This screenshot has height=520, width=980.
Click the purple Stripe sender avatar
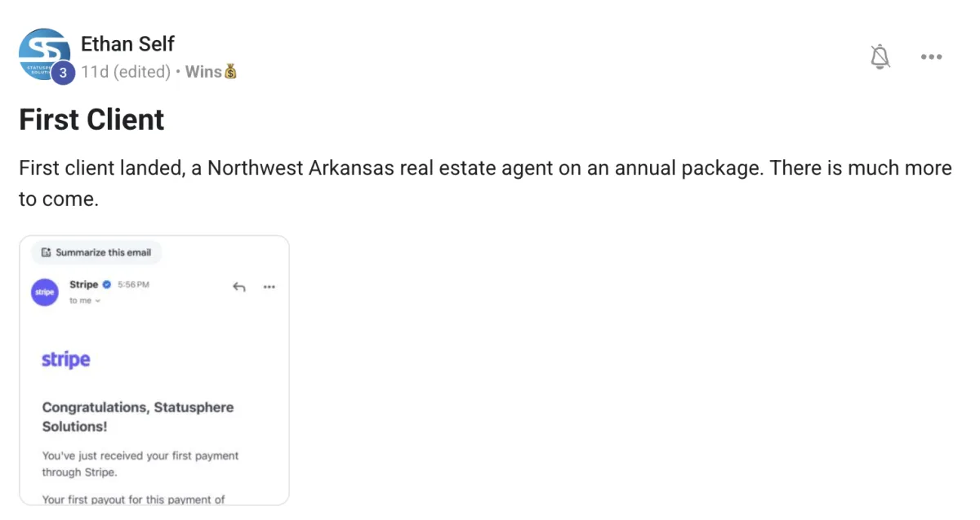click(45, 292)
